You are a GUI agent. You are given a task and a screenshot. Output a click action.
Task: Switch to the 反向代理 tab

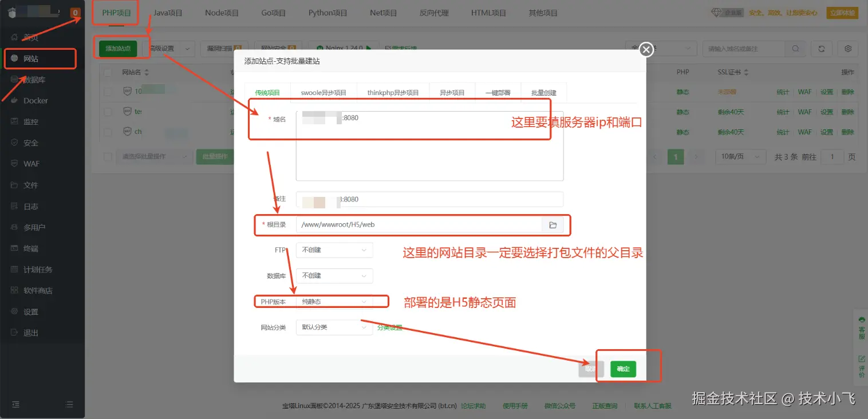434,13
